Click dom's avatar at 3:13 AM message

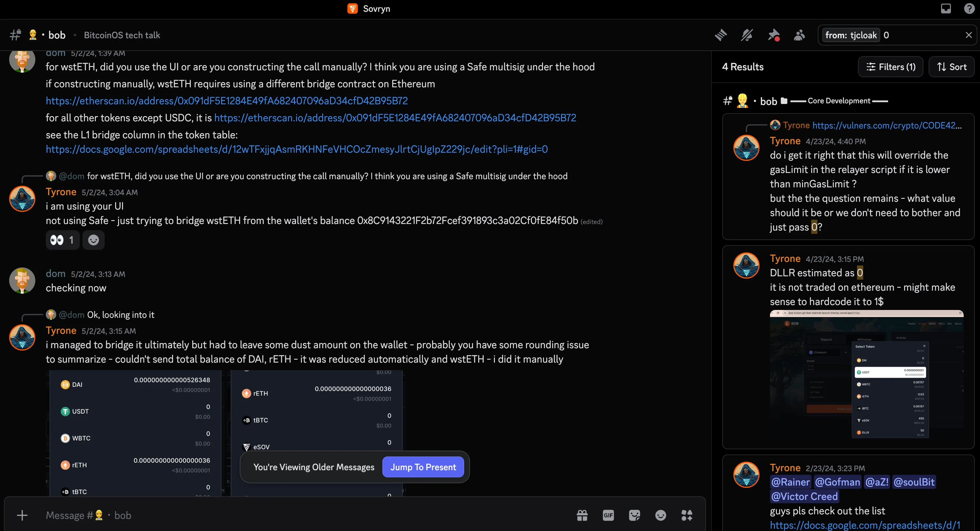click(22, 280)
